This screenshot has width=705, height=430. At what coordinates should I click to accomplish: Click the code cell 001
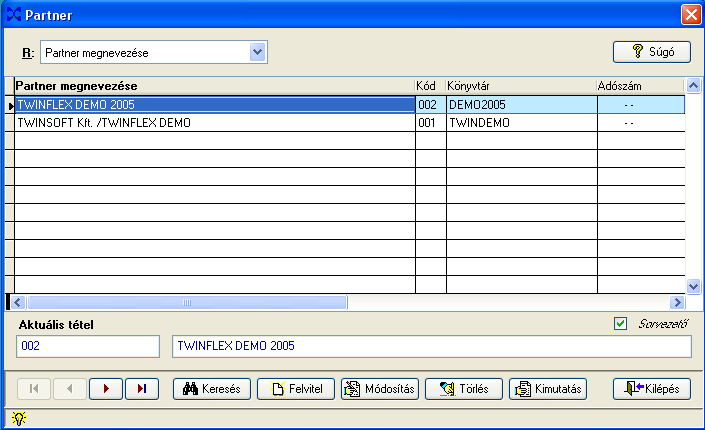[431, 123]
